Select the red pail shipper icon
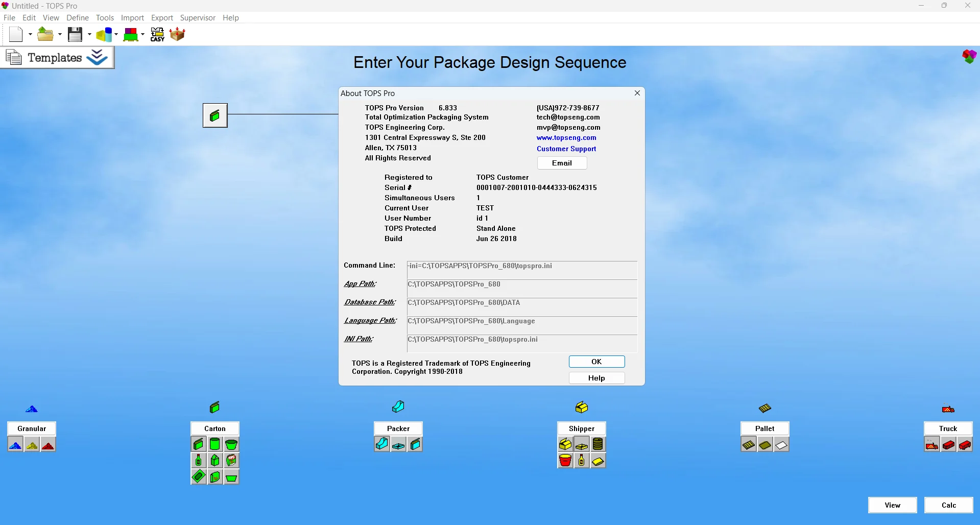 click(565, 461)
